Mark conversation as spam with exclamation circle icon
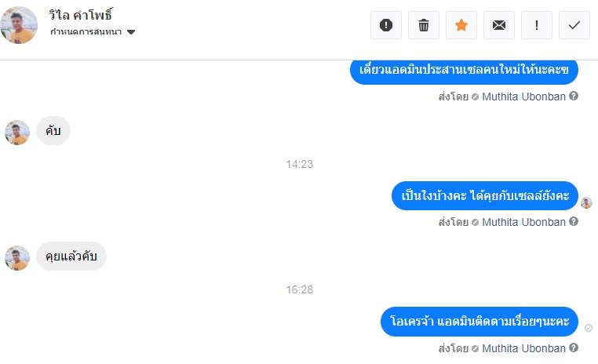The width and height of the screenshot is (598, 364). tap(386, 25)
